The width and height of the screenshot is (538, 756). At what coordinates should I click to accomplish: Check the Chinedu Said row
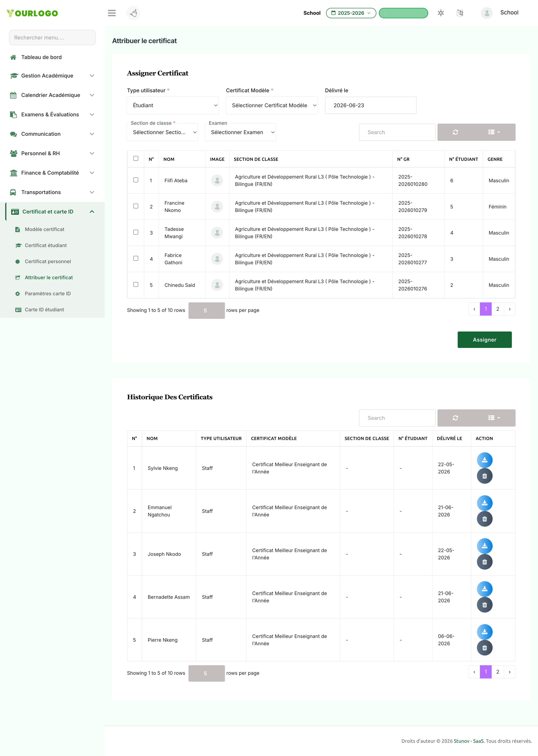point(136,285)
